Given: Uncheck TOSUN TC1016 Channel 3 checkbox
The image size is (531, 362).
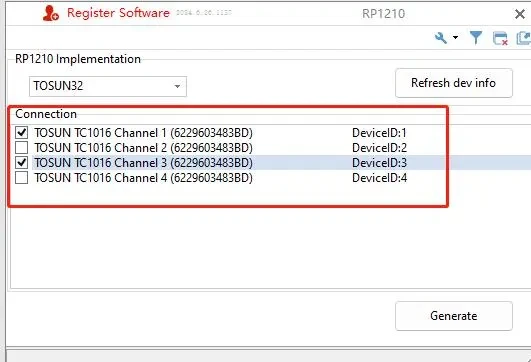Looking at the screenshot, I should [x=22, y=163].
